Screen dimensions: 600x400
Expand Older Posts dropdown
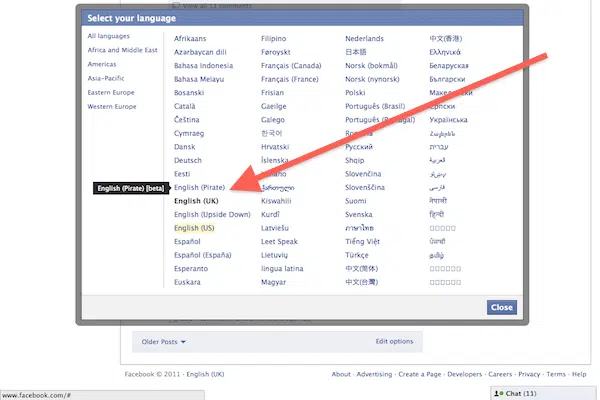[163, 342]
